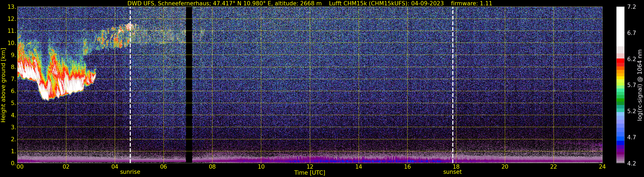Click the '4.7' colorbar tick label
This screenshot has width=644, height=177.
632,137
